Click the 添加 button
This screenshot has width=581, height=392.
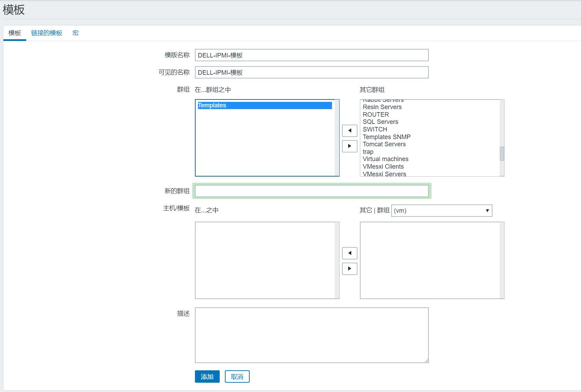coord(207,377)
